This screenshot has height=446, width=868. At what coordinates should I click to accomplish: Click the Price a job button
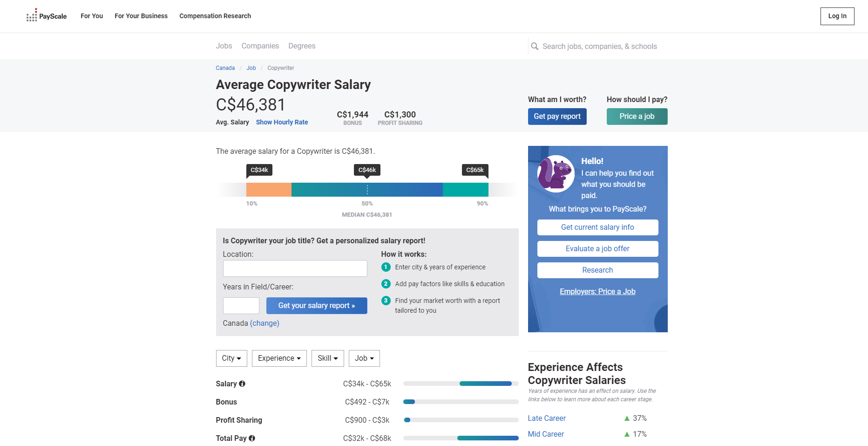(x=637, y=117)
